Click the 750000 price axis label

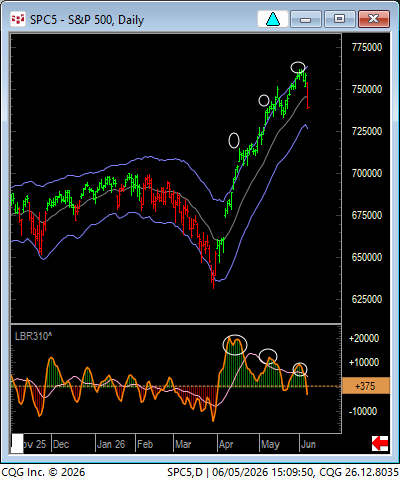367,89
